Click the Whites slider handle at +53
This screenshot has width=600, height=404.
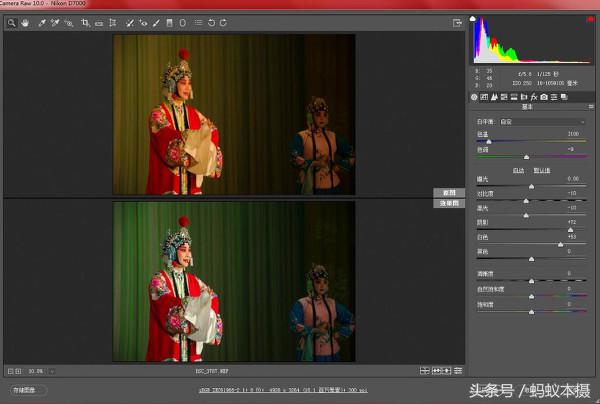pos(561,244)
